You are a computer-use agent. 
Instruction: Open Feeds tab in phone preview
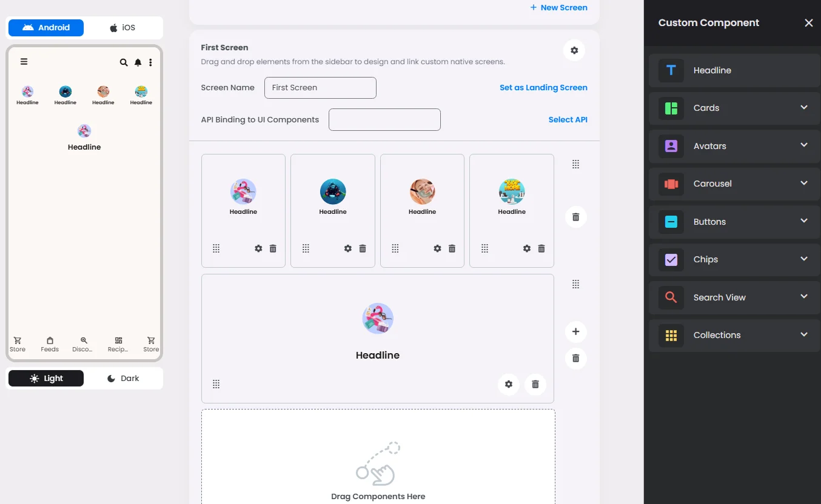[50, 344]
